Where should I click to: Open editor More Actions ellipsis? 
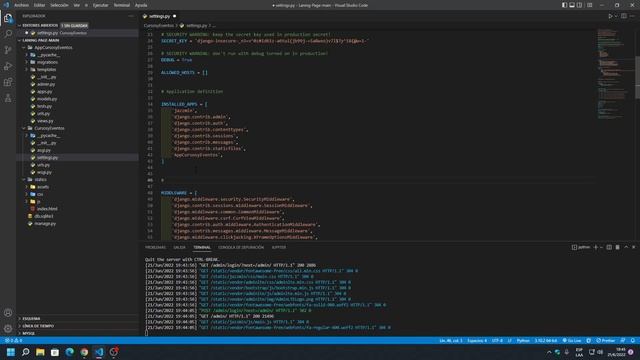632,16
